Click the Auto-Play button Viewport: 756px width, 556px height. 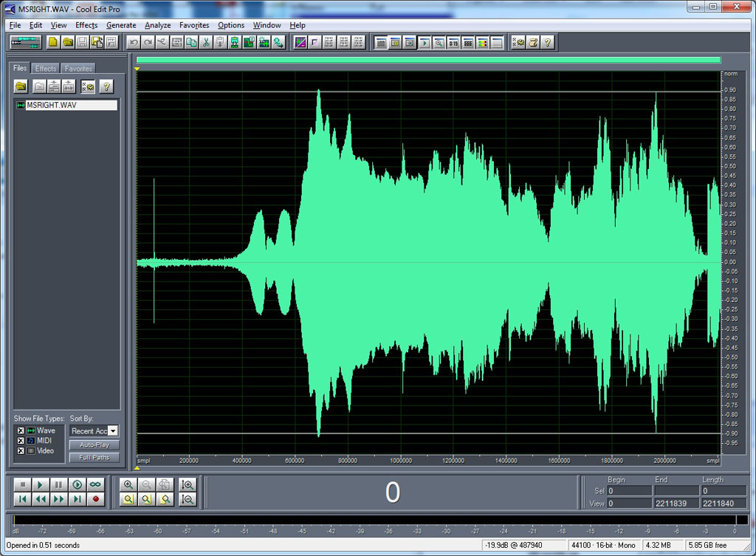(94, 445)
